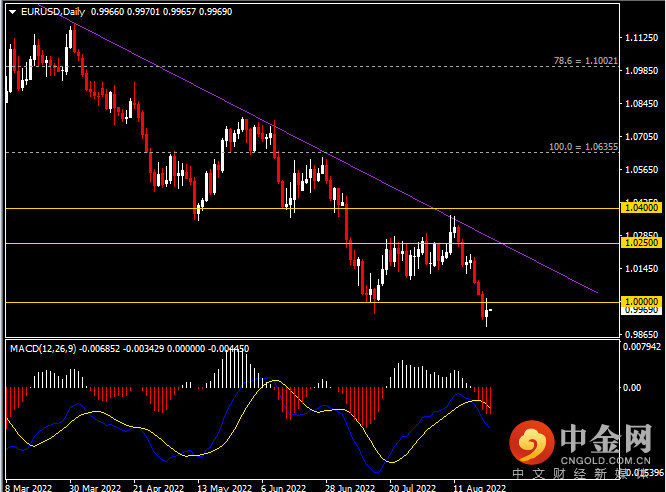Click the 100.0 = 1.06355 Fibonacci label
666x492 pixels.
584,147
